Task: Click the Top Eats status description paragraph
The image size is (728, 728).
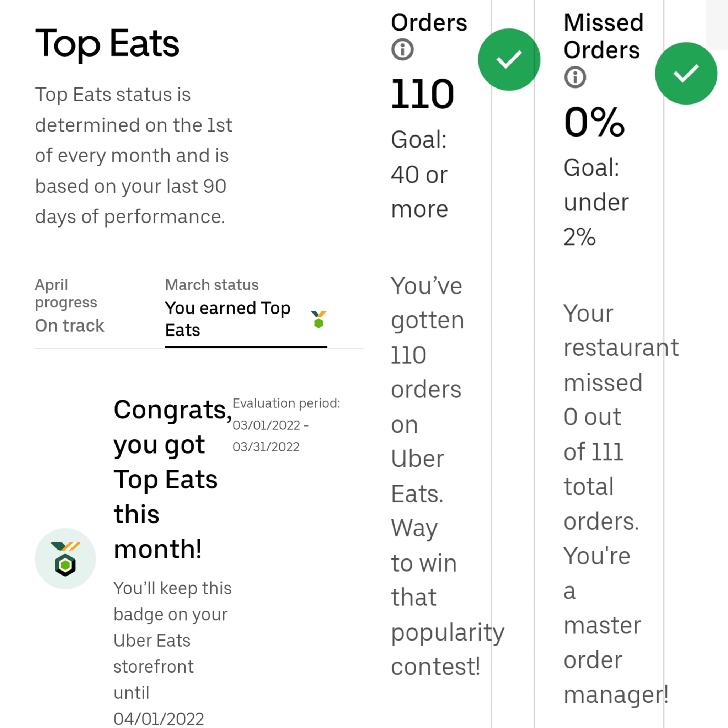Action: pyautogui.click(x=133, y=155)
